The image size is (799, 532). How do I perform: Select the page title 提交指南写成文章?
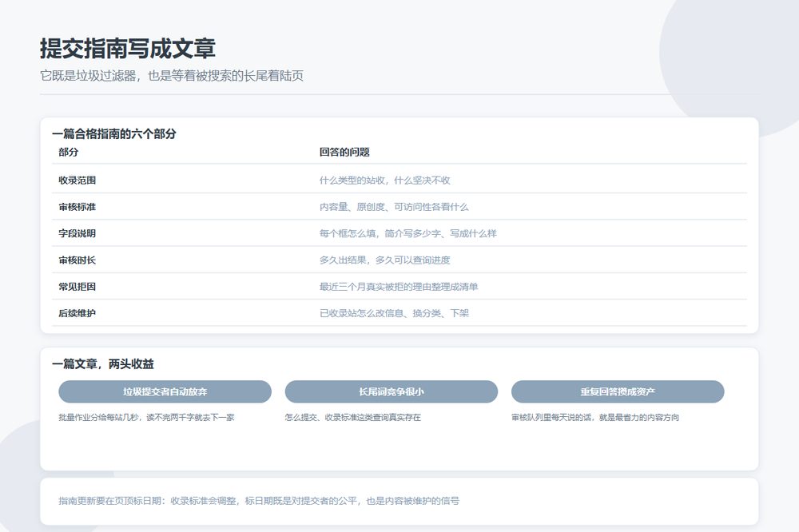coord(127,49)
